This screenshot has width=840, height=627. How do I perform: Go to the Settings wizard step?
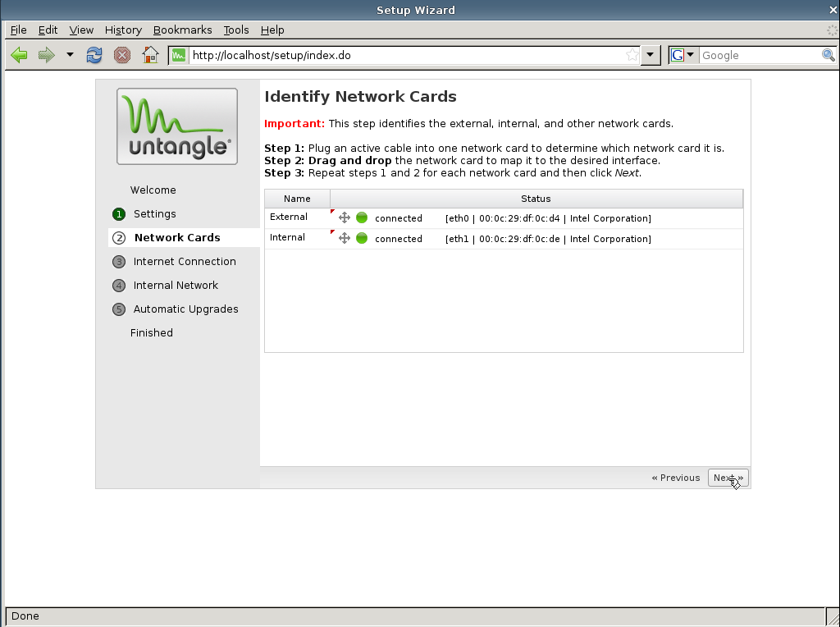point(154,214)
